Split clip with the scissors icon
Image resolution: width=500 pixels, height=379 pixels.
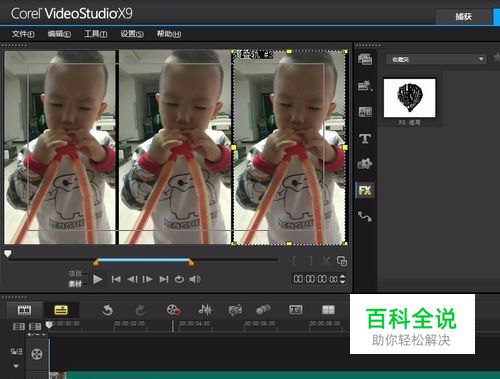click(x=326, y=261)
